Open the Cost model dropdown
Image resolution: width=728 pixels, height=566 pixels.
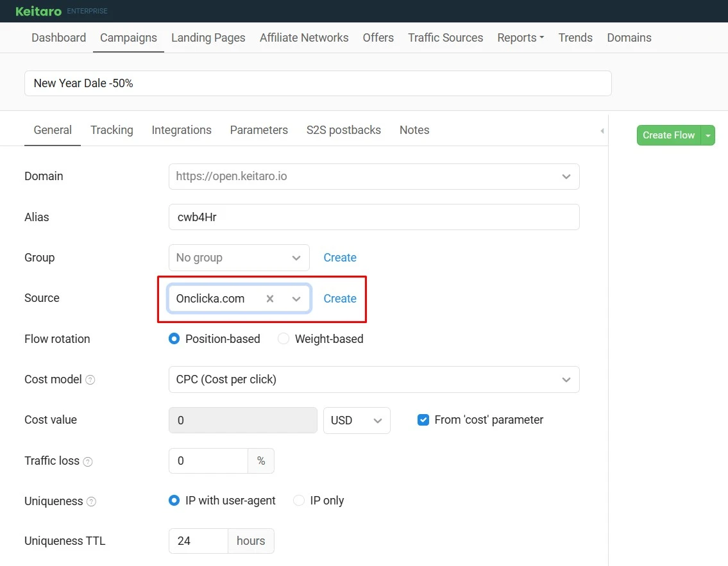(566, 379)
